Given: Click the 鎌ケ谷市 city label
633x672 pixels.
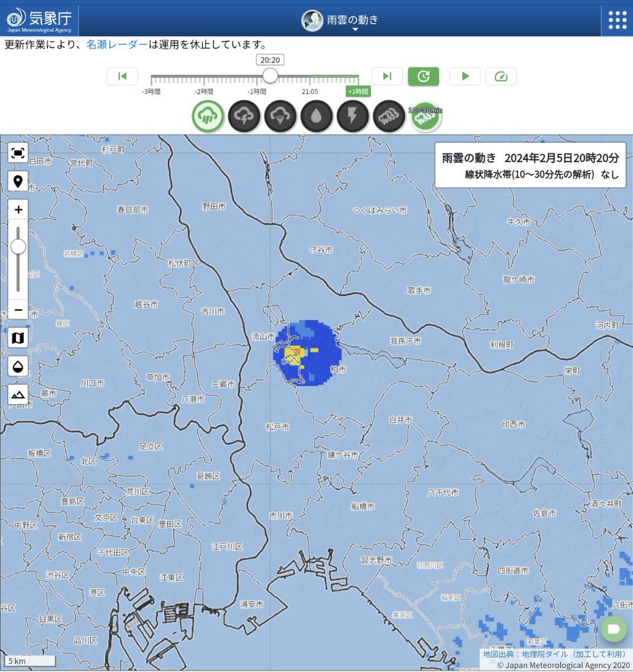Looking at the screenshot, I should [343, 455].
